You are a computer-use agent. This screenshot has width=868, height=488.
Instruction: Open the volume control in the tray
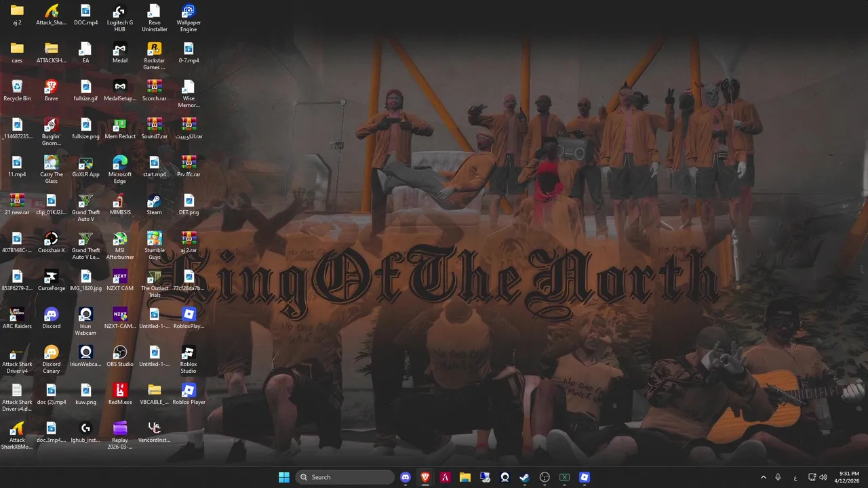click(823, 477)
